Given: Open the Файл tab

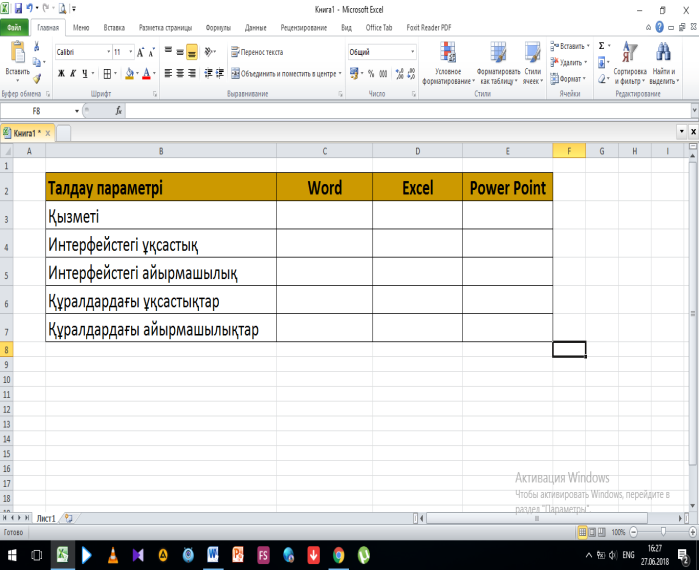Looking at the screenshot, I should pyautogui.click(x=14, y=27).
